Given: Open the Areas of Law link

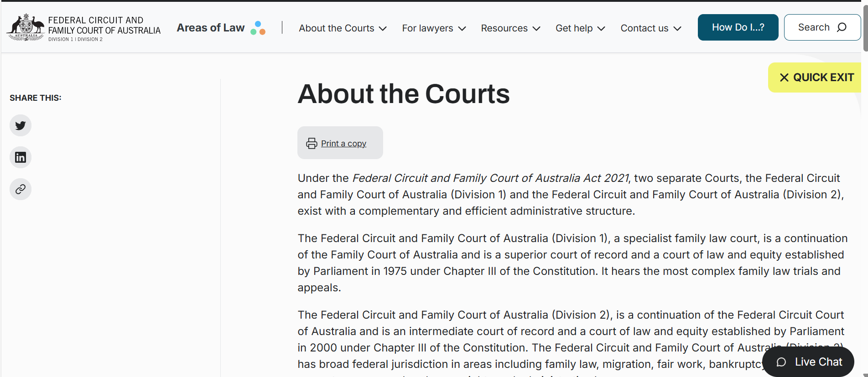Looking at the screenshot, I should 211,28.
